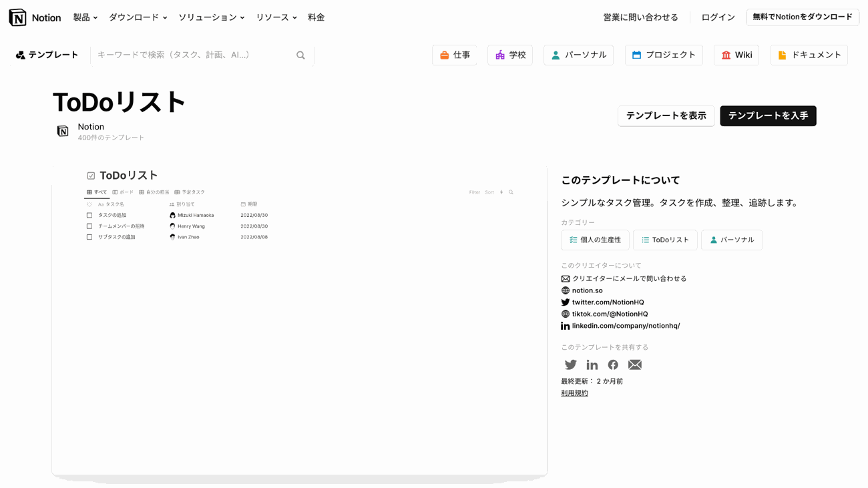Select the プロジェクト category button

coord(664,55)
